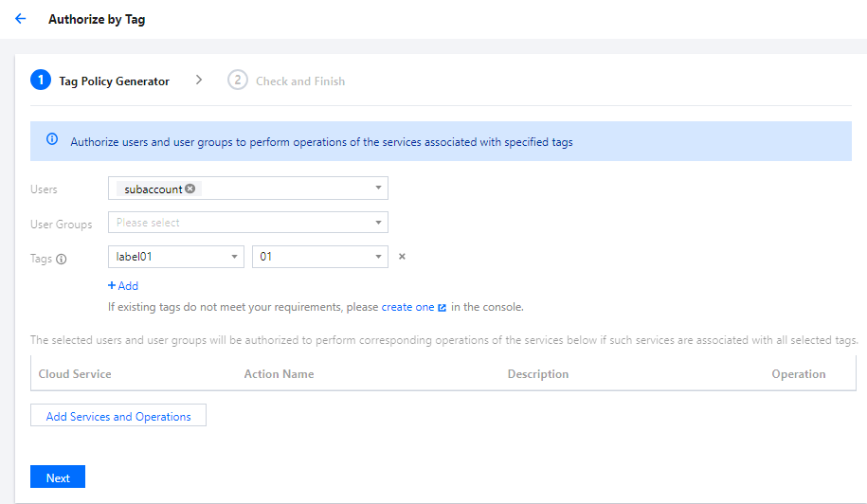Click the external link icon after create one

tap(443, 308)
